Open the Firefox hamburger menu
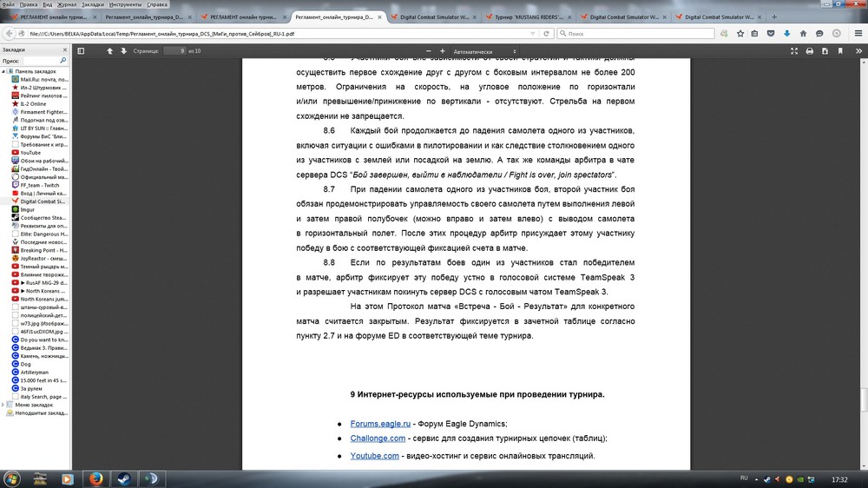 tap(858, 34)
